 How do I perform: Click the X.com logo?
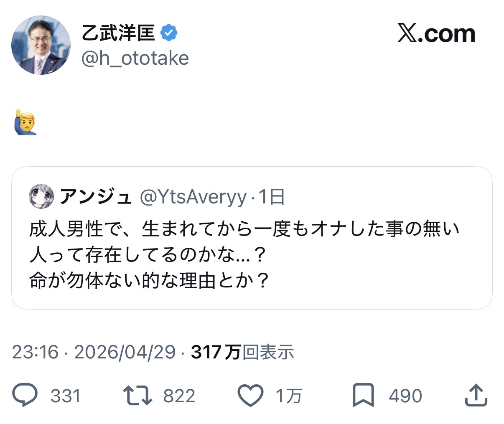(436, 34)
